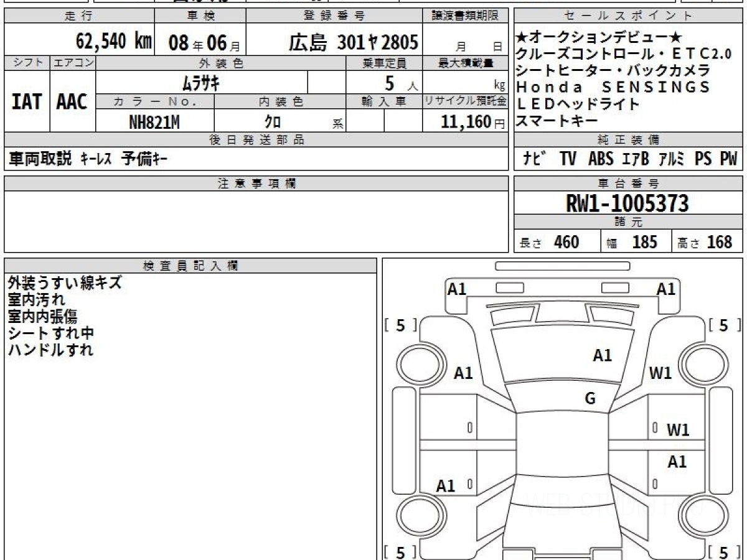Click the "カラーNo." header
The height and width of the screenshot is (560, 747).
pyautogui.click(x=156, y=101)
